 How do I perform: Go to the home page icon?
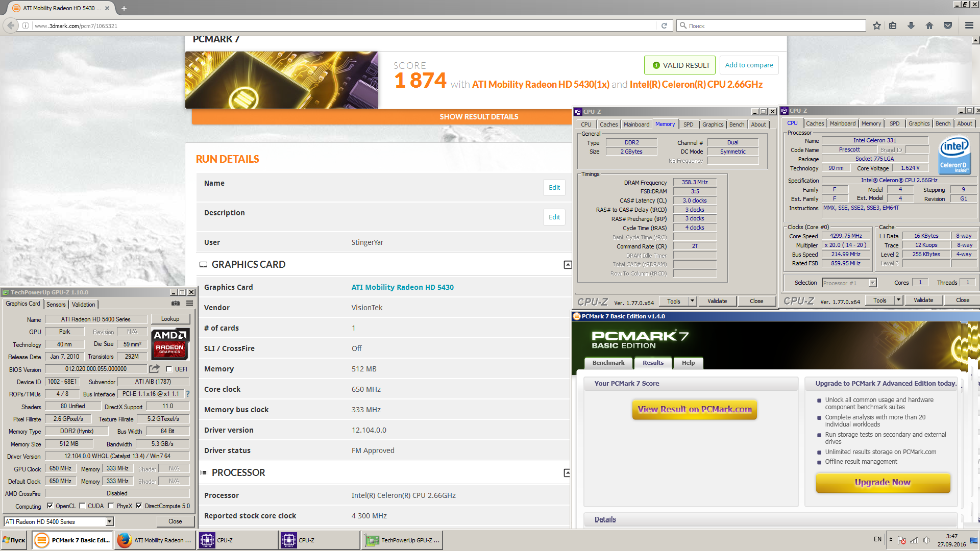(x=929, y=26)
